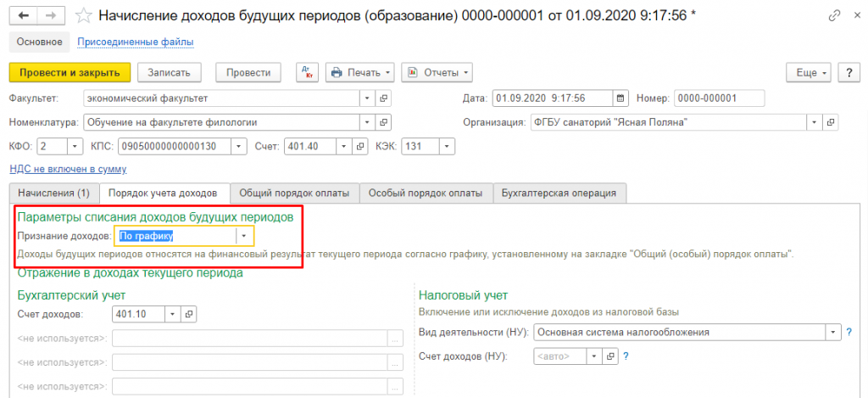Click the back navigation arrow

[23, 16]
